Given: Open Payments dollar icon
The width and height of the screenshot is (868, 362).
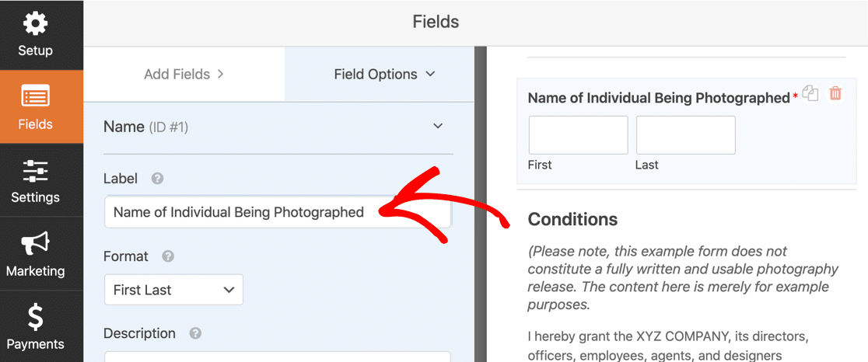Looking at the screenshot, I should pos(36,317).
